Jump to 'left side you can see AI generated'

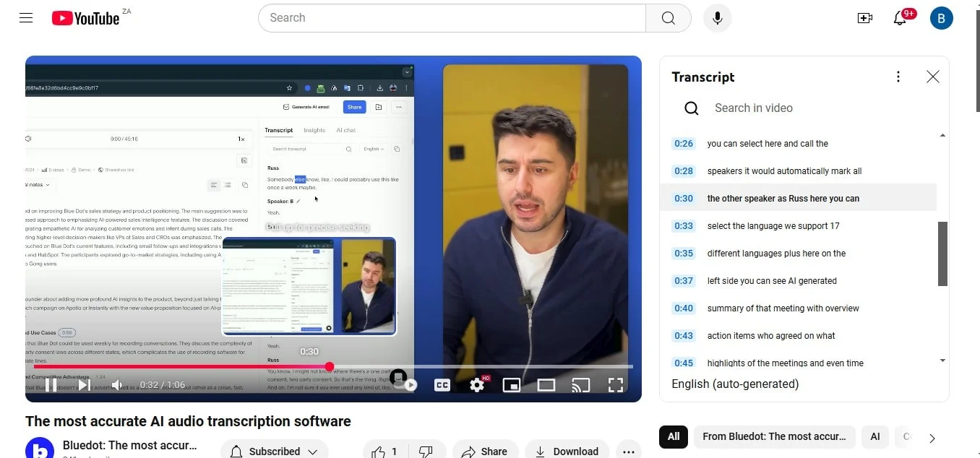point(798,281)
